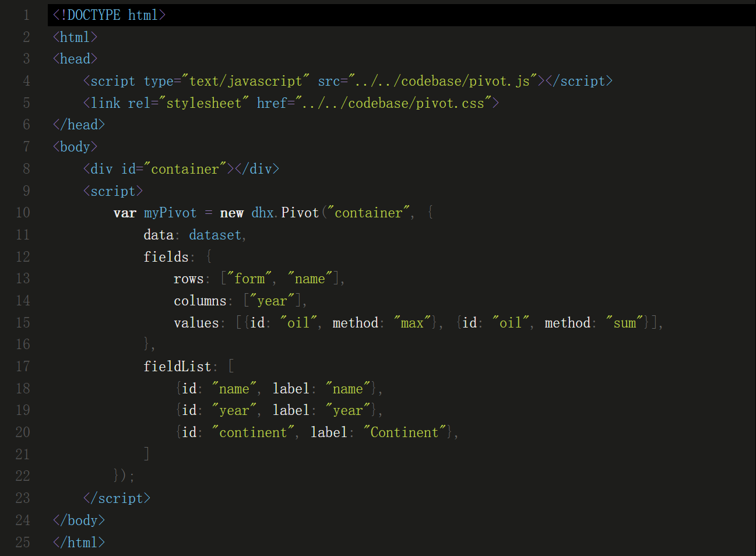The width and height of the screenshot is (756, 556).
Task: Click the dhx namespace identifier
Action: (x=262, y=213)
